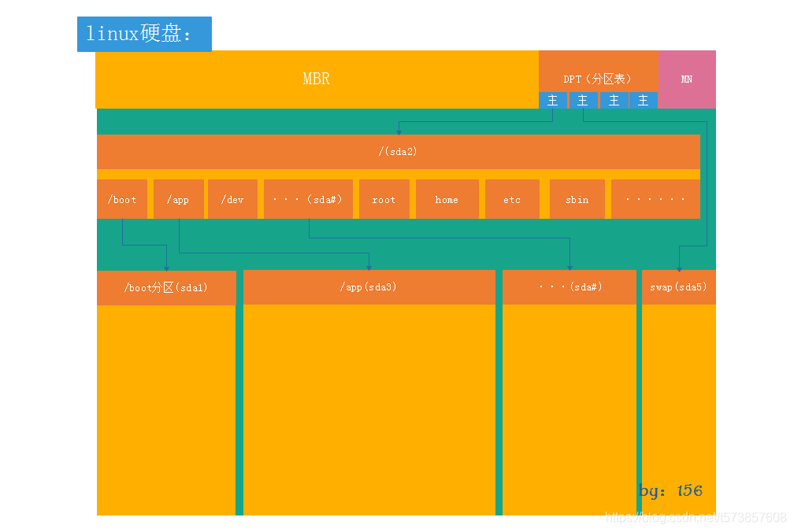The height and width of the screenshot is (532, 794).
Task: Select the pink MN block
Action: (x=687, y=79)
